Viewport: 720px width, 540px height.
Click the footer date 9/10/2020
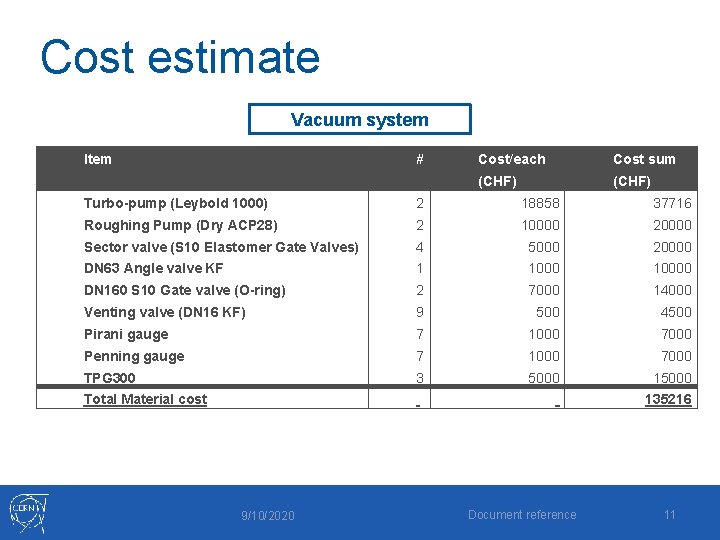pos(268,516)
